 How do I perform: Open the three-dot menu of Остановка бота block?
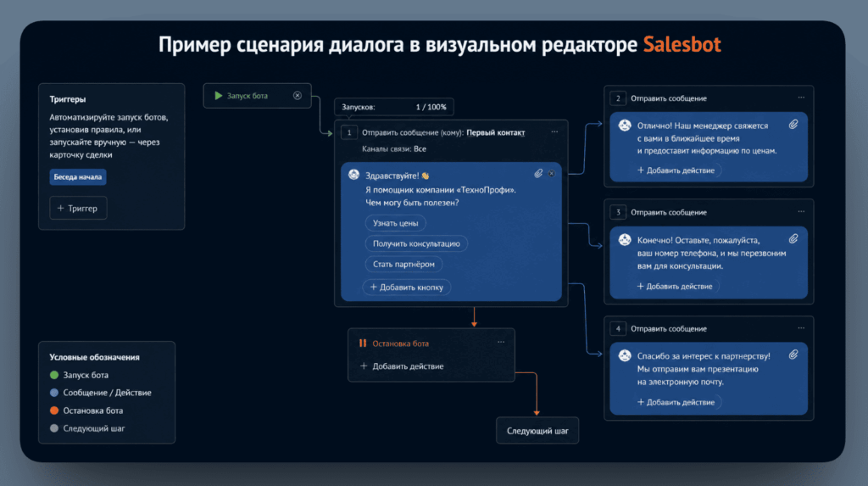point(501,342)
